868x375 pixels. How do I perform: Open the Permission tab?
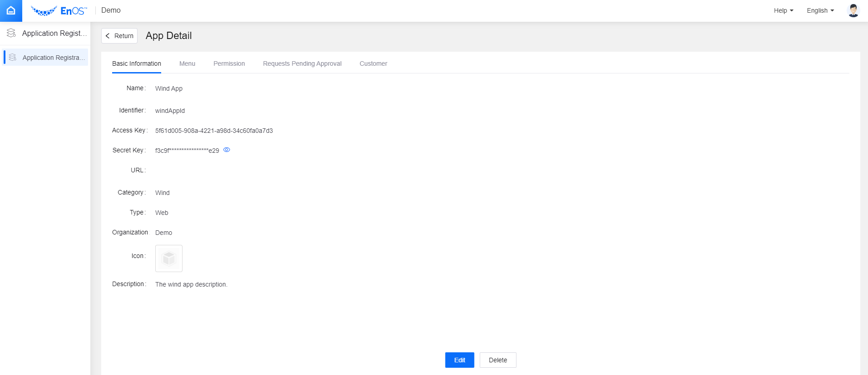(229, 63)
